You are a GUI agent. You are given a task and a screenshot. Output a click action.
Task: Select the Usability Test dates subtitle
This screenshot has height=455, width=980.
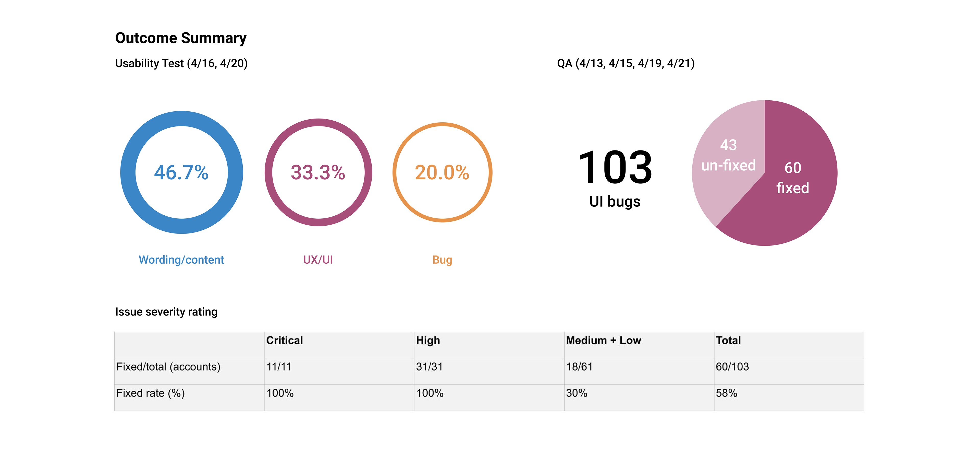[181, 63]
